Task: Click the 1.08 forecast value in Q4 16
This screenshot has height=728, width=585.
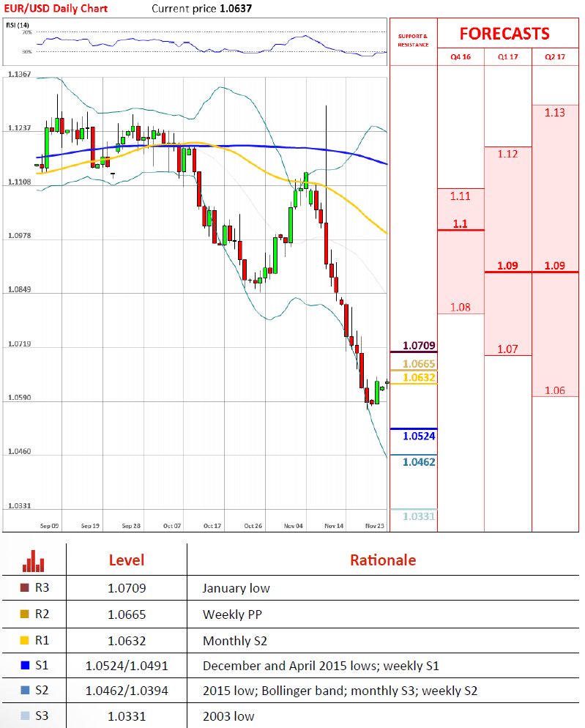Action: 461,308
